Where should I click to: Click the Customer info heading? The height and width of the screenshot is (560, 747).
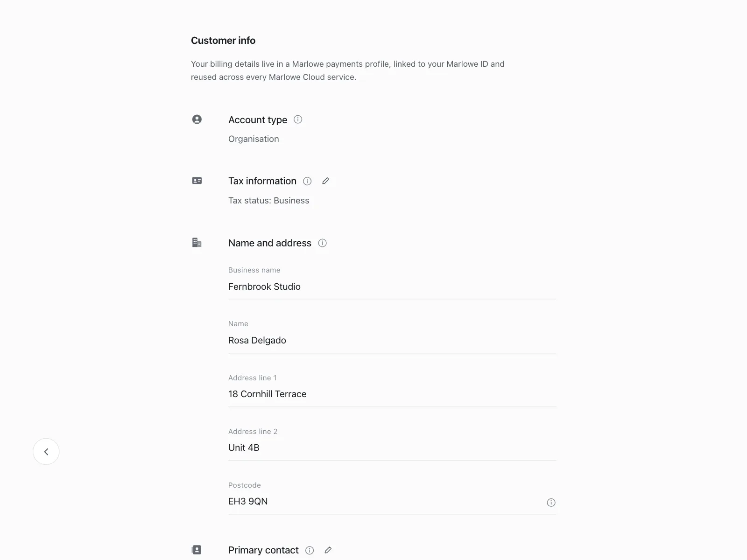[x=223, y=41]
